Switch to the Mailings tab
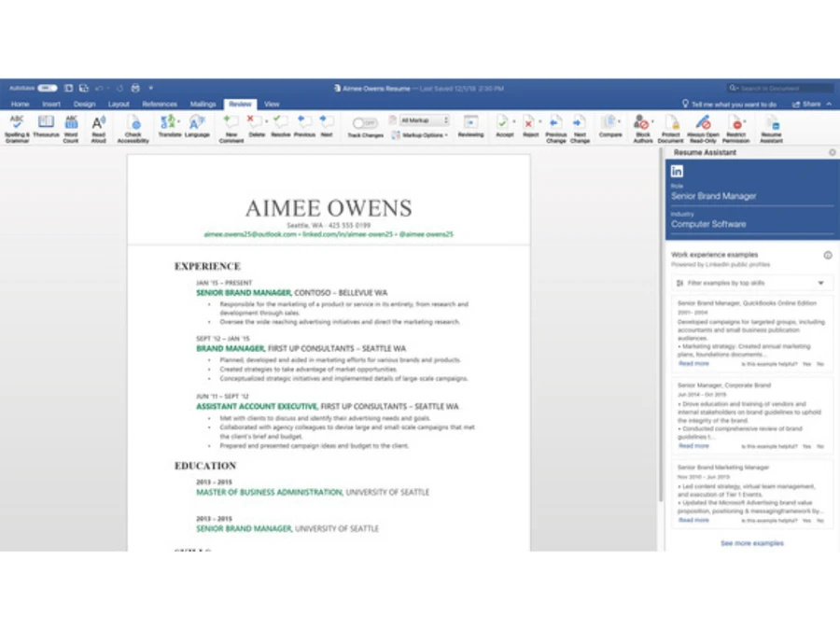Screen dimensions: 840x630 [x=203, y=104]
